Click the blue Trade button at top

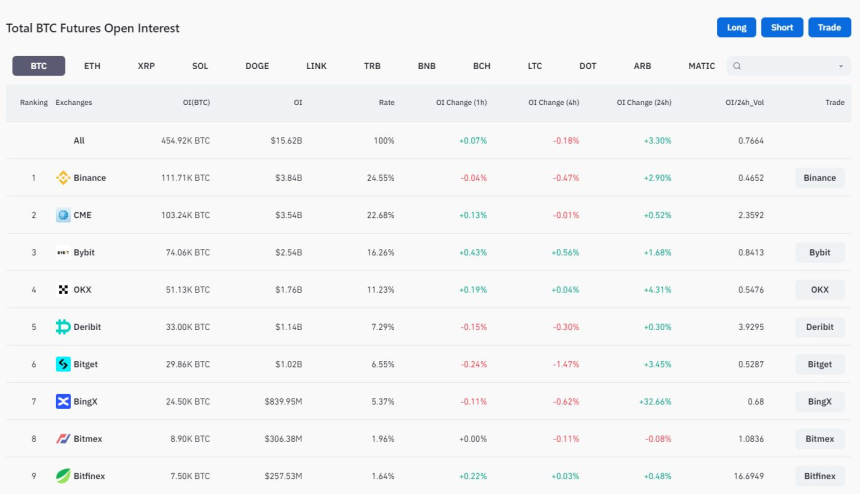[x=829, y=27]
